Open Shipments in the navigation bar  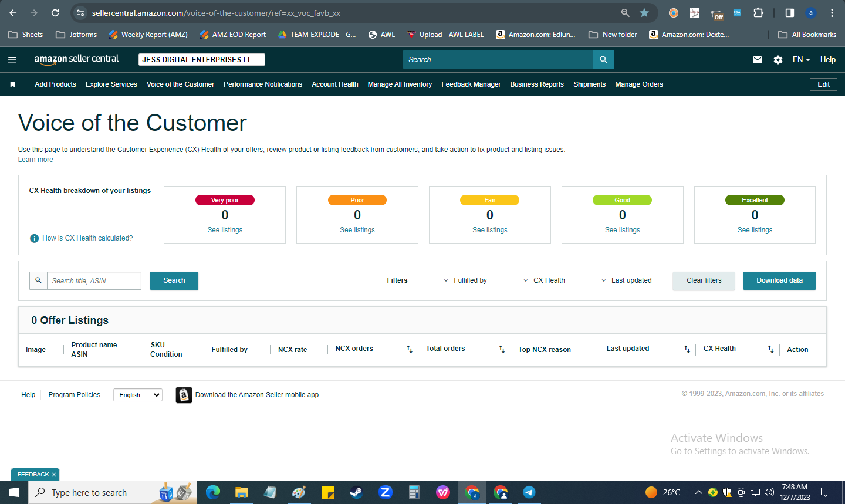pos(589,84)
